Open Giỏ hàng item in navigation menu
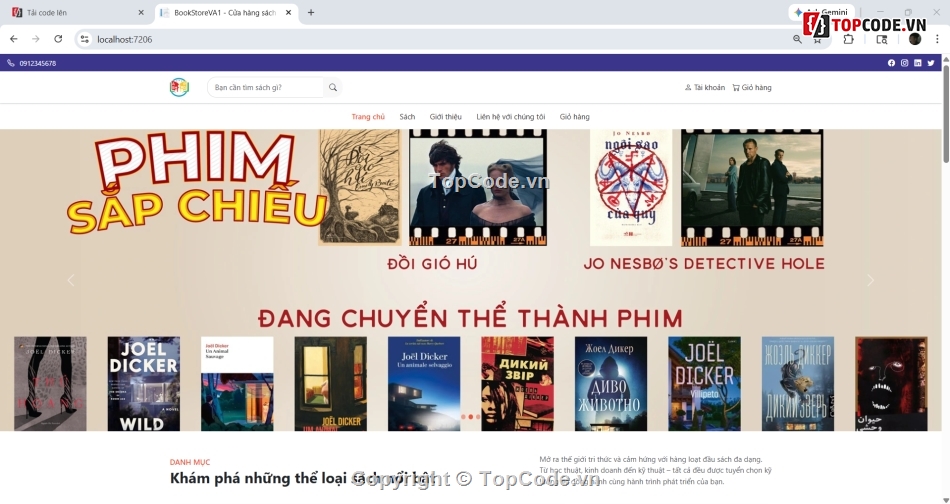This screenshot has height=504, width=950. (x=574, y=116)
